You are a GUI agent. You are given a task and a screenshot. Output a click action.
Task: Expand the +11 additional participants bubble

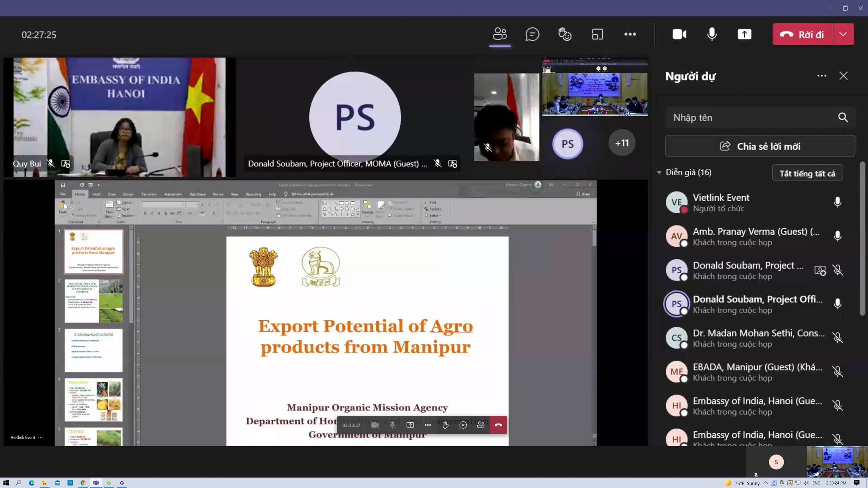pyautogui.click(x=622, y=143)
